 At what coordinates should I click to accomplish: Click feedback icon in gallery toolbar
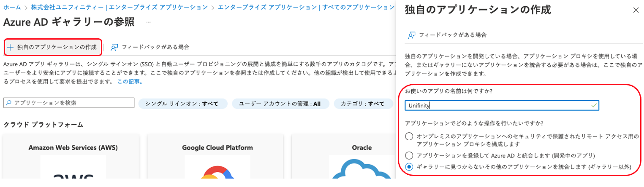click(x=114, y=47)
